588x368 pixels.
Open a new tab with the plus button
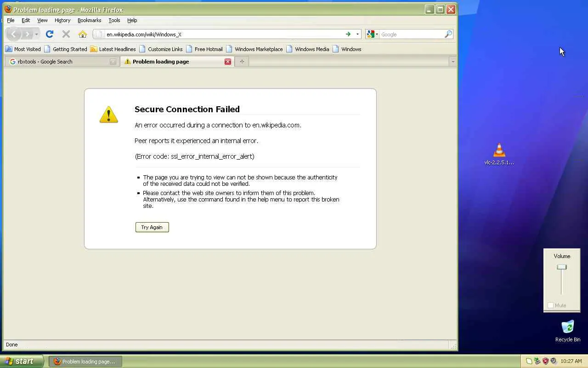[x=242, y=62]
